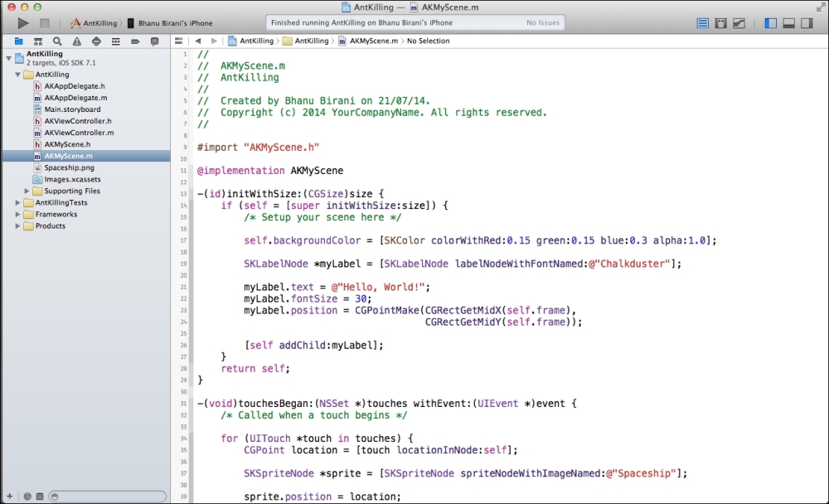829x504 pixels.
Task: Expand the AntKillingTests group
Action: coord(17,202)
